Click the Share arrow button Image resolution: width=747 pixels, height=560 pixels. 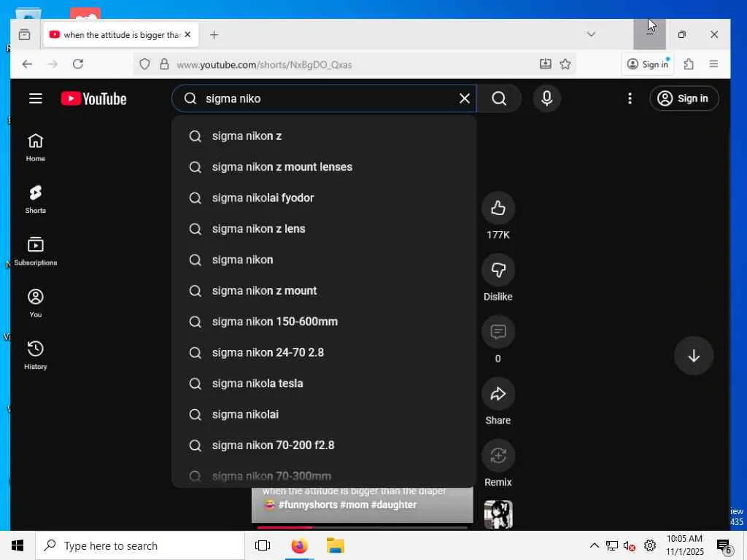(498, 394)
